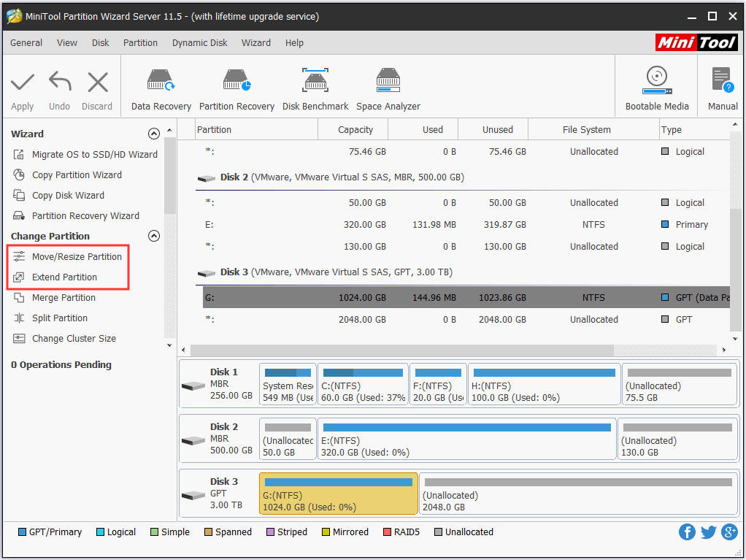Click the horizontal scrollbar of partition list
Image resolution: width=746 pixels, height=560 pixels.
pos(402,350)
